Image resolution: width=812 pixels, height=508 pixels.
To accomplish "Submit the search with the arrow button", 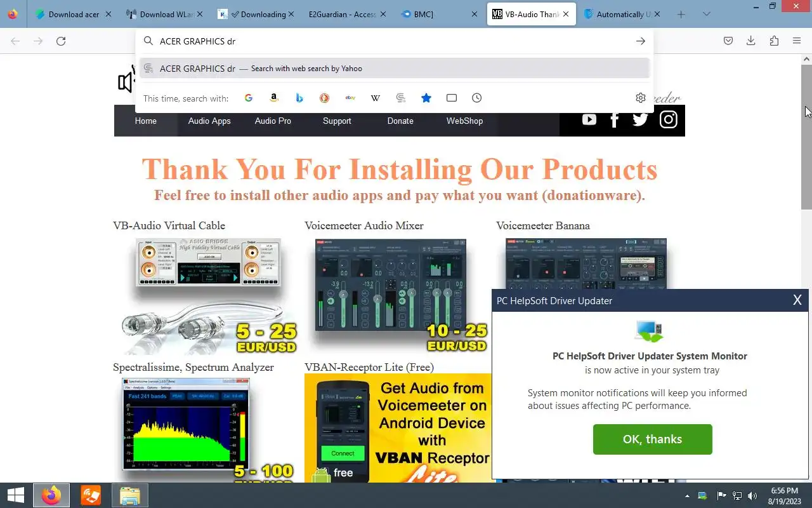I will point(641,41).
